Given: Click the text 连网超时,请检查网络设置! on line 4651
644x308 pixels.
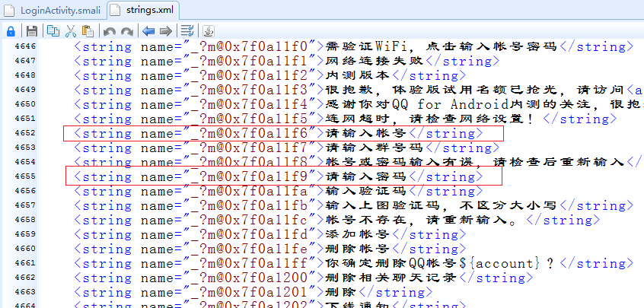Looking at the screenshot, I should (x=431, y=119).
